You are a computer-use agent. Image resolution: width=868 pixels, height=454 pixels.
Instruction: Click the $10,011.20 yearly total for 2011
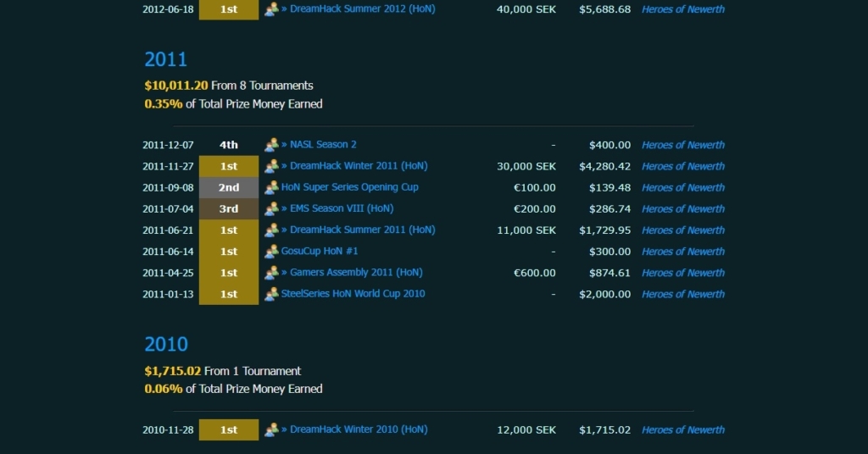[176, 86]
